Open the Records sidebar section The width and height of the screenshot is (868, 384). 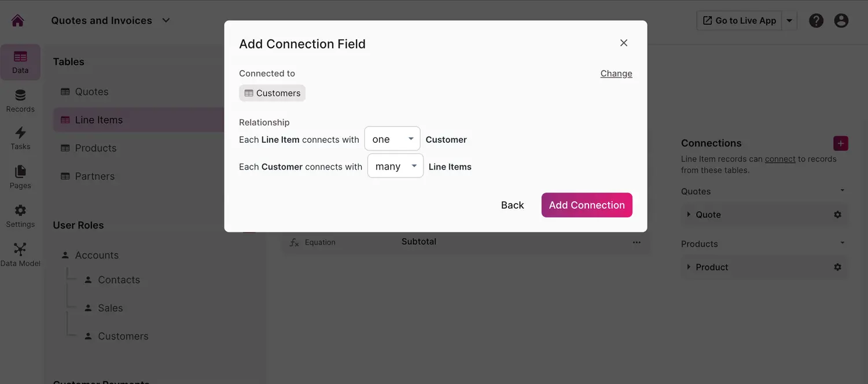click(x=20, y=101)
